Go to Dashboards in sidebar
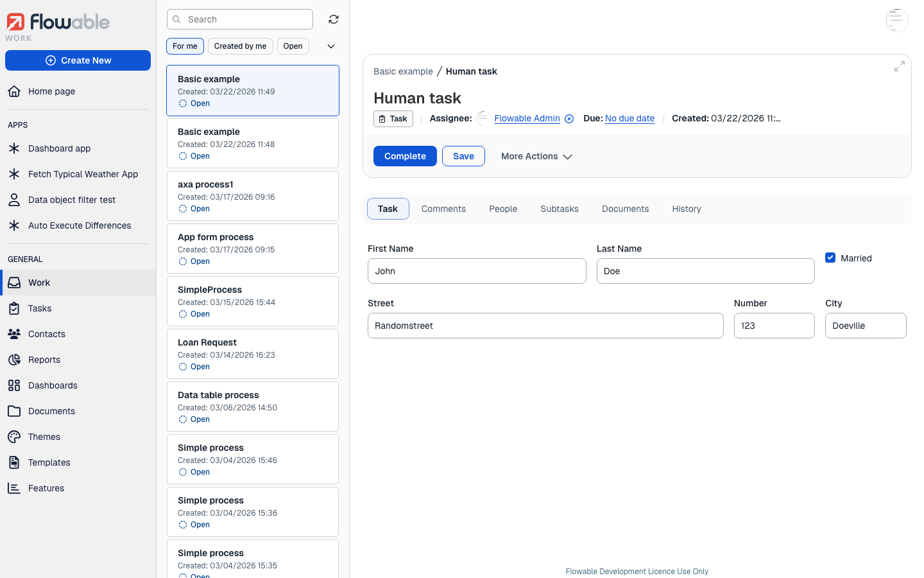The width and height of the screenshot is (924, 578). click(53, 385)
